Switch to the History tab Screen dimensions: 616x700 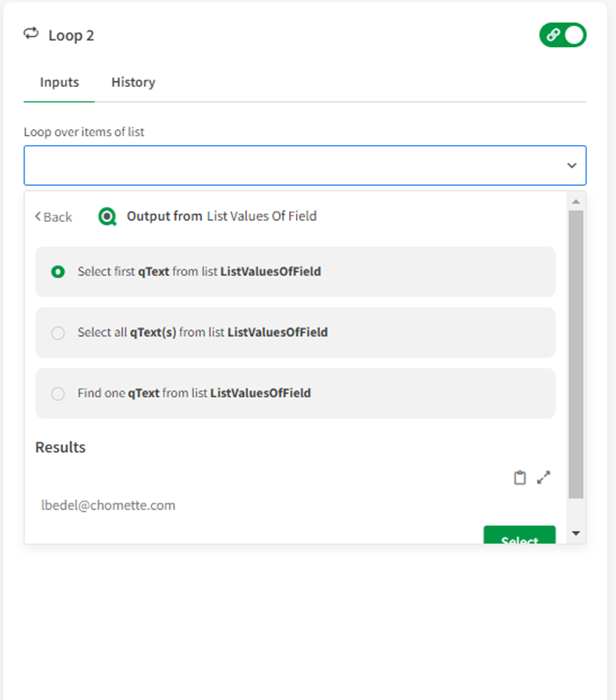[133, 82]
